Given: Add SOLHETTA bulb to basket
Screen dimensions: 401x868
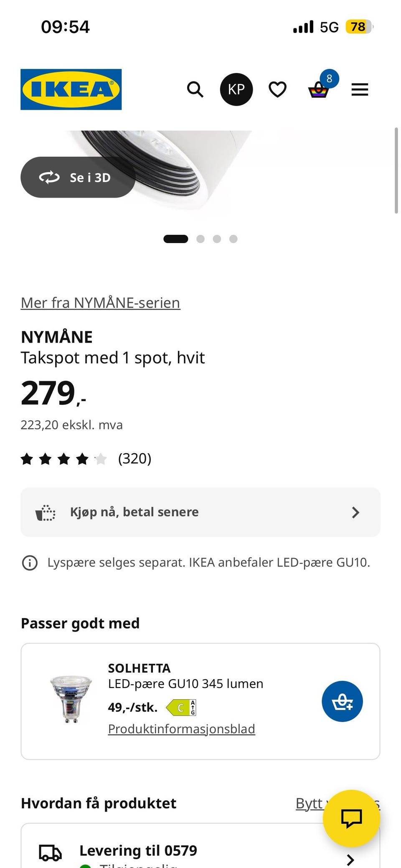Looking at the screenshot, I should tap(342, 701).
